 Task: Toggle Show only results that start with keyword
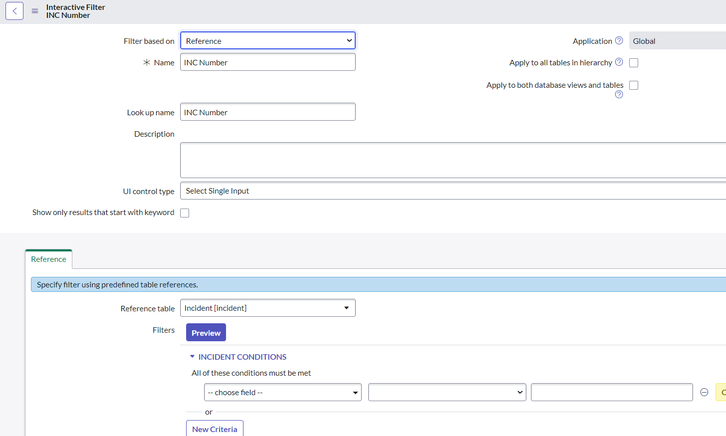[x=185, y=213]
